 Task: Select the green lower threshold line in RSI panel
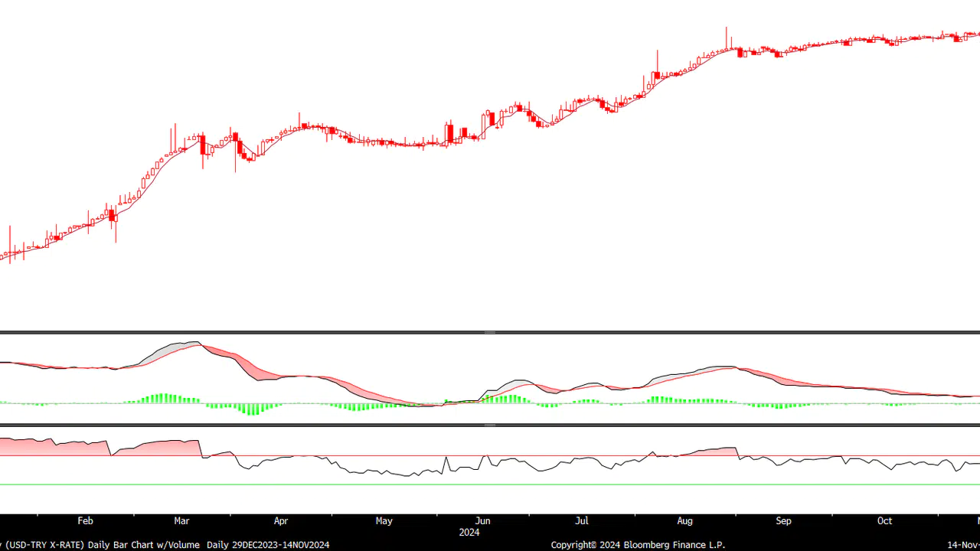coord(490,484)
